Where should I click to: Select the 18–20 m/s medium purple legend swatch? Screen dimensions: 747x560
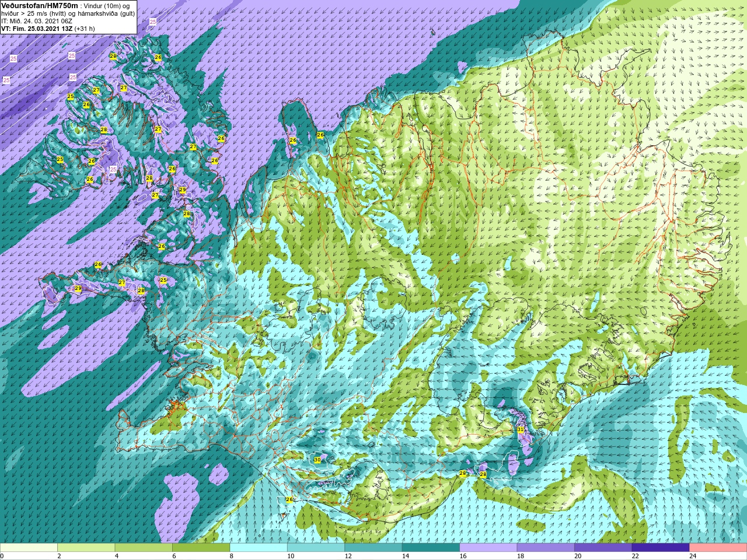546,548
